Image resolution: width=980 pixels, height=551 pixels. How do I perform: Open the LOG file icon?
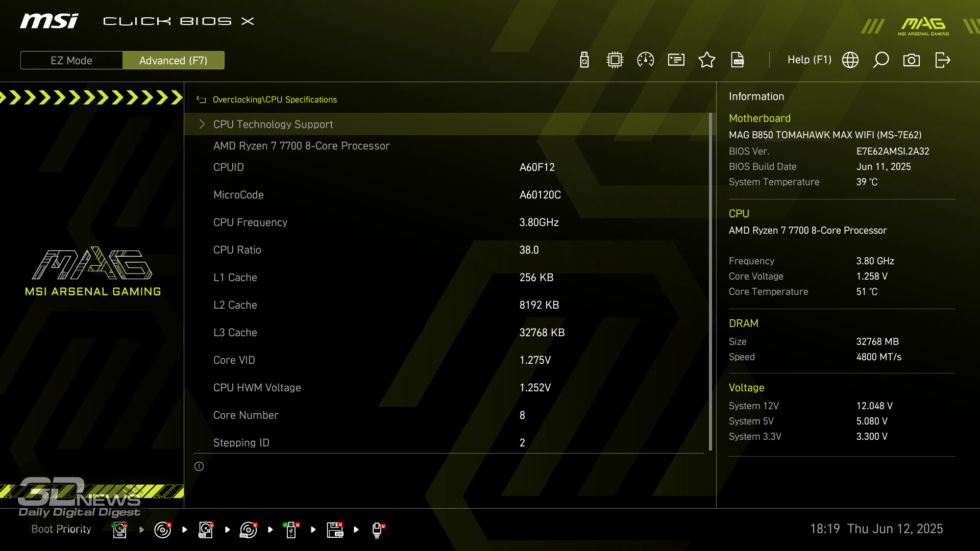click(738, 60)
